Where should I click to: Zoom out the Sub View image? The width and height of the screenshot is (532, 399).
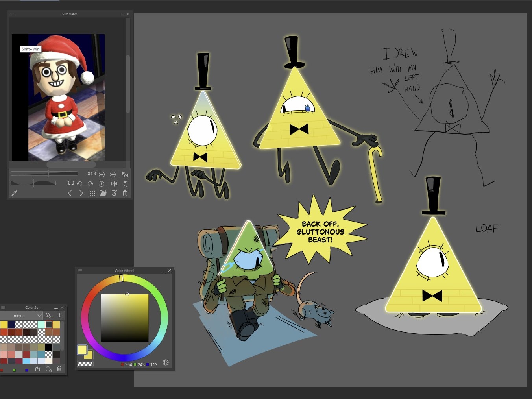click(x=102, y=174)
